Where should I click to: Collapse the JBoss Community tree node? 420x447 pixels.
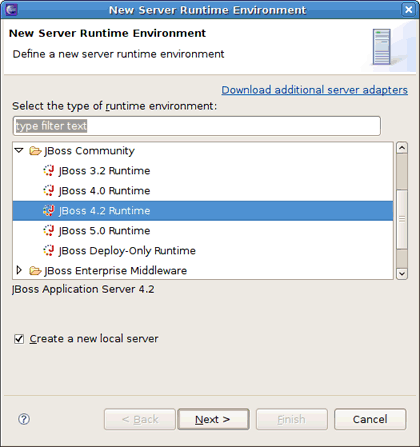point(19,151)
